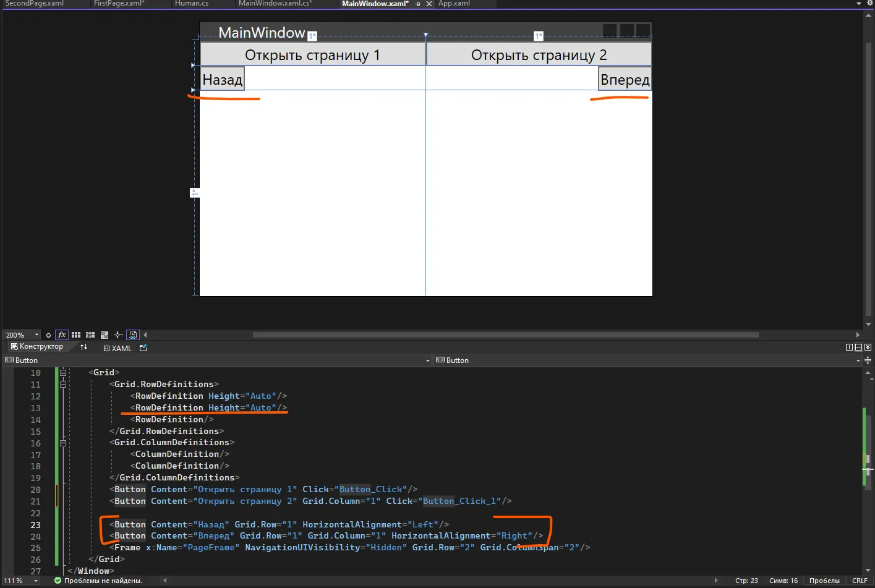This screenshot has height=588, width=875.
Task: Collapse the Grid element on line 10
Action: click(x=63, y=372)
